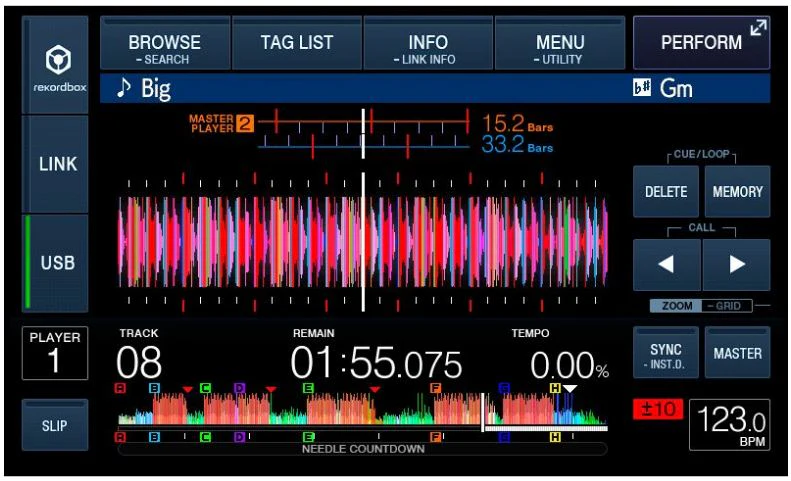
Task: Jump to green hot cue C marker
Action: coord(205,388)
